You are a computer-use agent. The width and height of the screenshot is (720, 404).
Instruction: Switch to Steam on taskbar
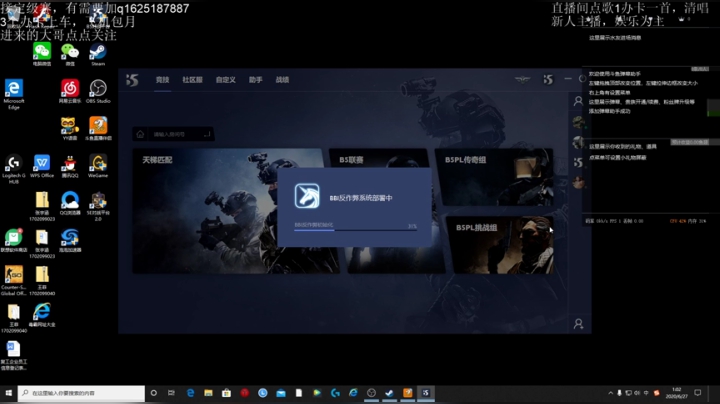point(389,393)
